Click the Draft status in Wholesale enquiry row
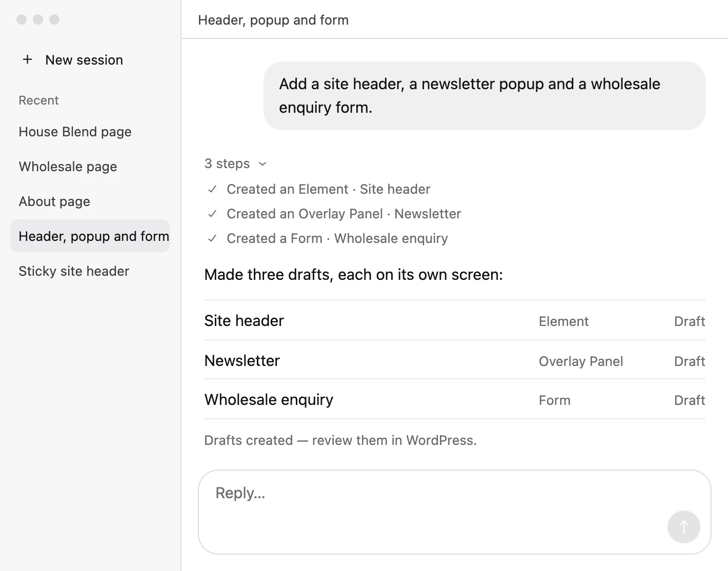Screen dimensions: 728x571 coord(690,400)
